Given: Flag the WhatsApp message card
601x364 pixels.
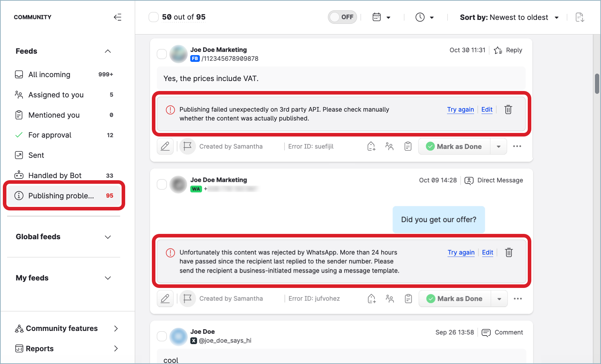Looking at the screenshot, I should [x=187, y=299].
